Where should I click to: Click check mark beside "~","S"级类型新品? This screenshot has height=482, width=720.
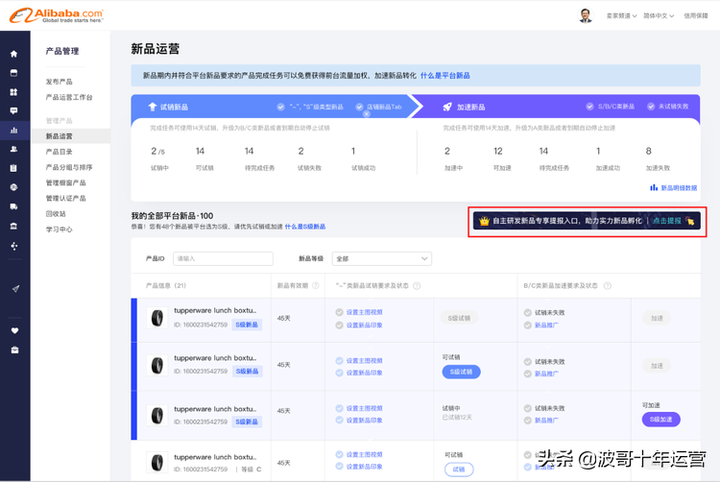(281, 106)
